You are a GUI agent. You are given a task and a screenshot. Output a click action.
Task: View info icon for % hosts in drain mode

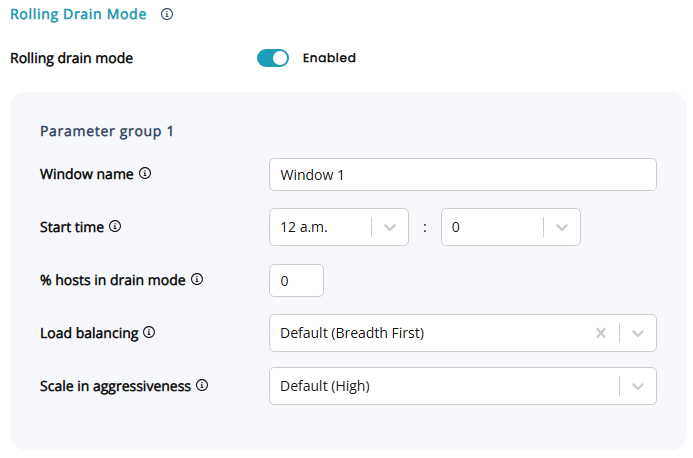point(197,279)
